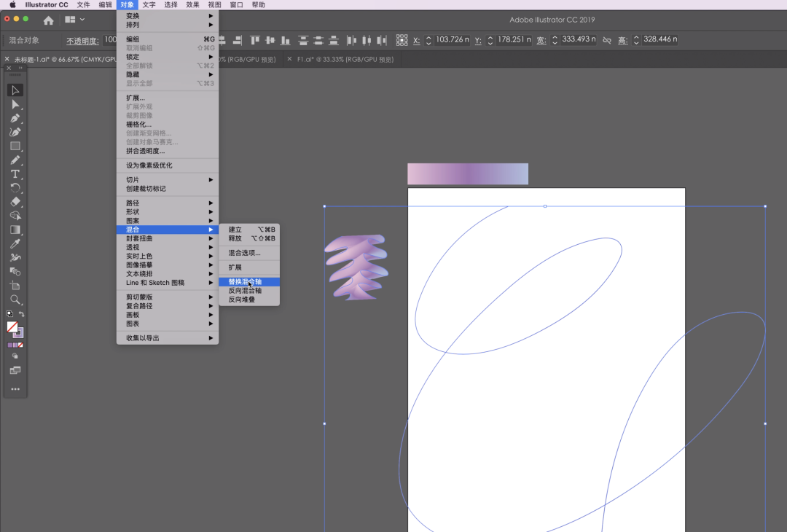Viewport: 787px width, 532px height.
Task: Swap fill and stroke colors
Action: (22, 314)
